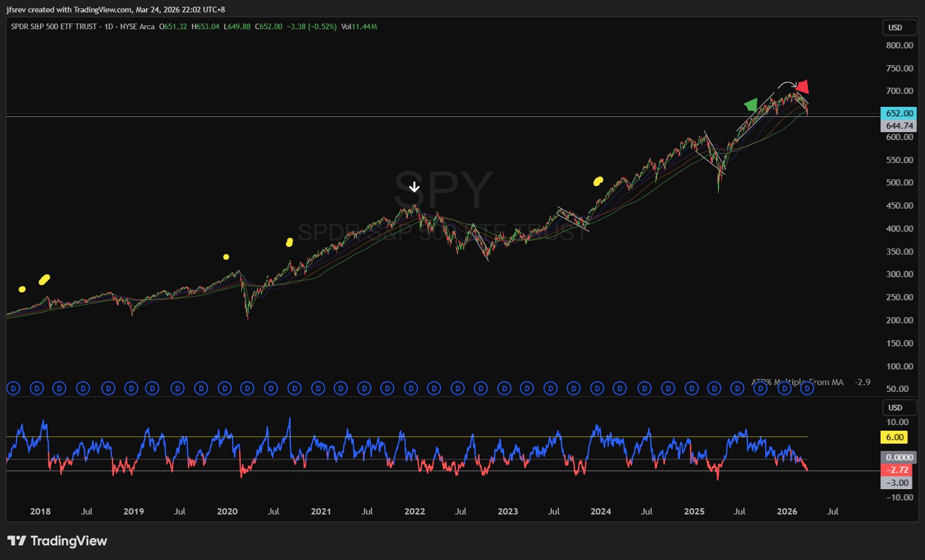The height and width of the screenshot is (560, 925).
Task: Open the December 2018 dividend marker
Action: tap(131, 388)
